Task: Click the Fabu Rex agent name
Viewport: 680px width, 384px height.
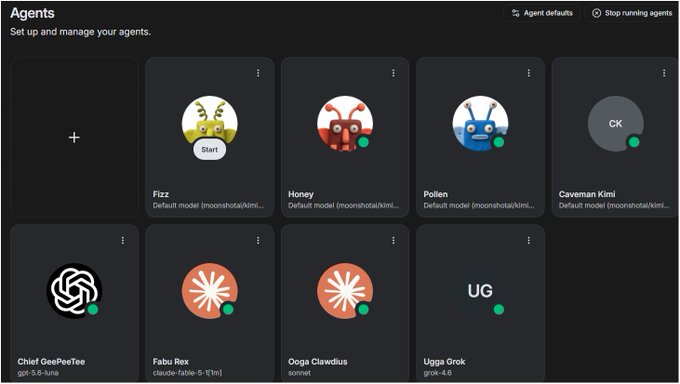Action: [171, 361]
